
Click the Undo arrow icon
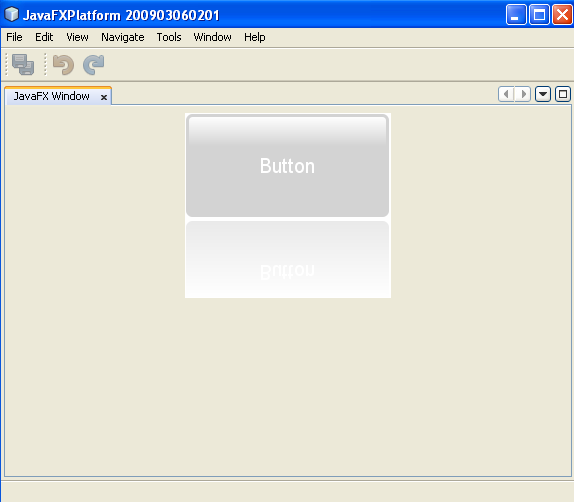coord(63,65)
